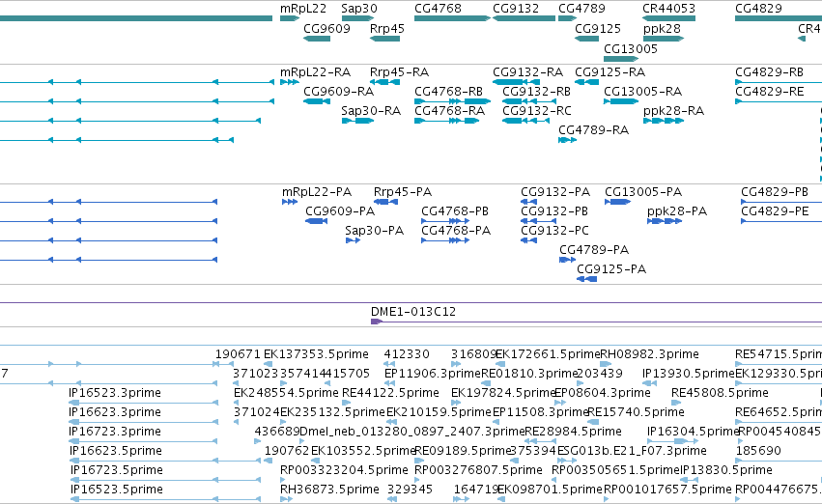The image size is (822, 504).
Task: Click the Sap30 gene feature label
Action: tap(358, 9)
